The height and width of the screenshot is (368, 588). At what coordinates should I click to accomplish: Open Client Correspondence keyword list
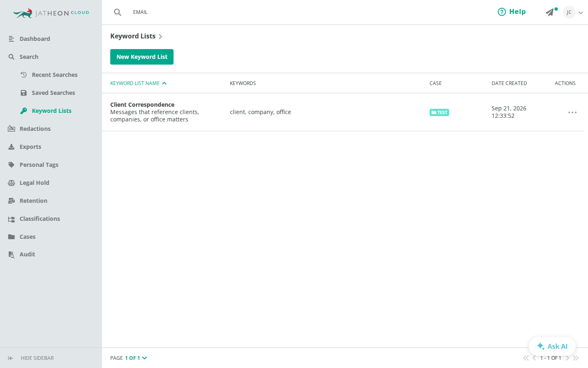coord(142,105)
